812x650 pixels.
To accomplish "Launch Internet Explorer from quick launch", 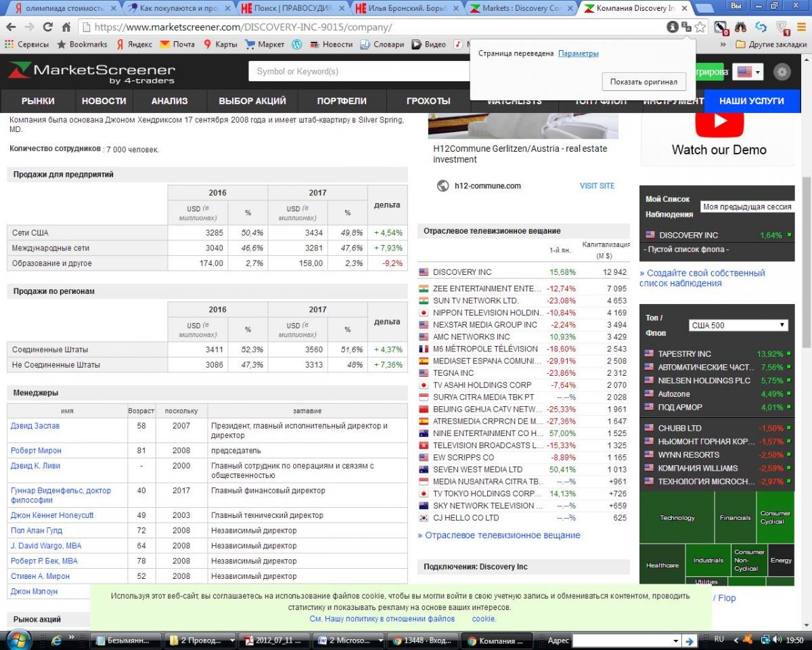I will (x=56, y=640).
